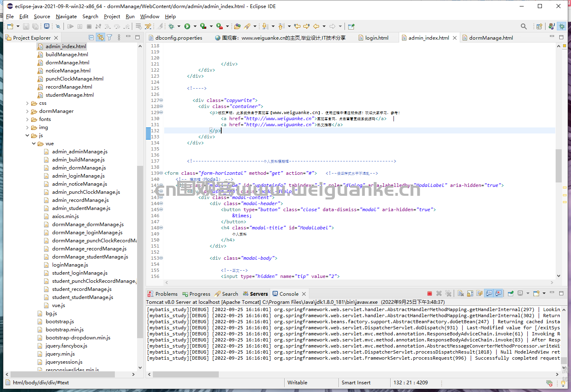Terminate the console with the red stop icon
This screenshot has height=392, width=571.
click(429, 294)
